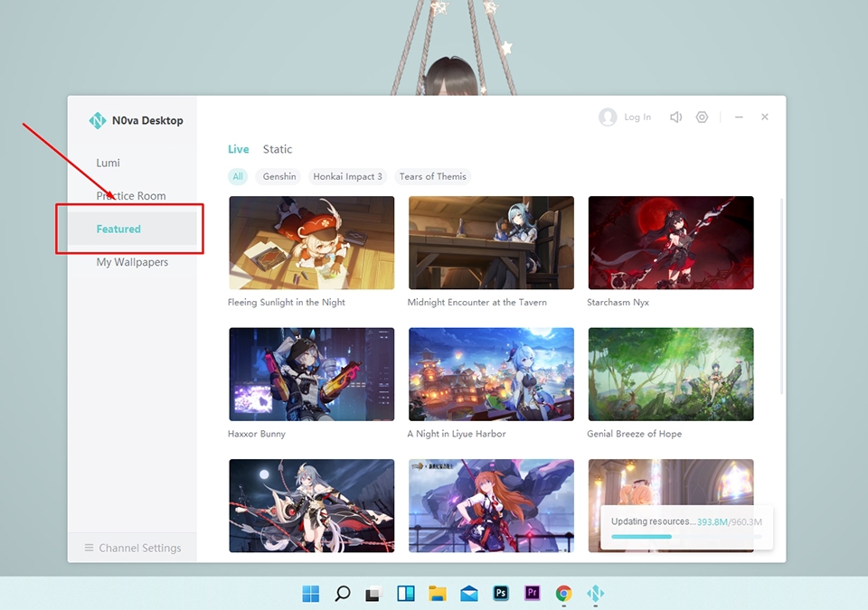Filter wallpapers by Genshin
The height and width of the screenshot is (610, 868).
(x=279, y=176)
